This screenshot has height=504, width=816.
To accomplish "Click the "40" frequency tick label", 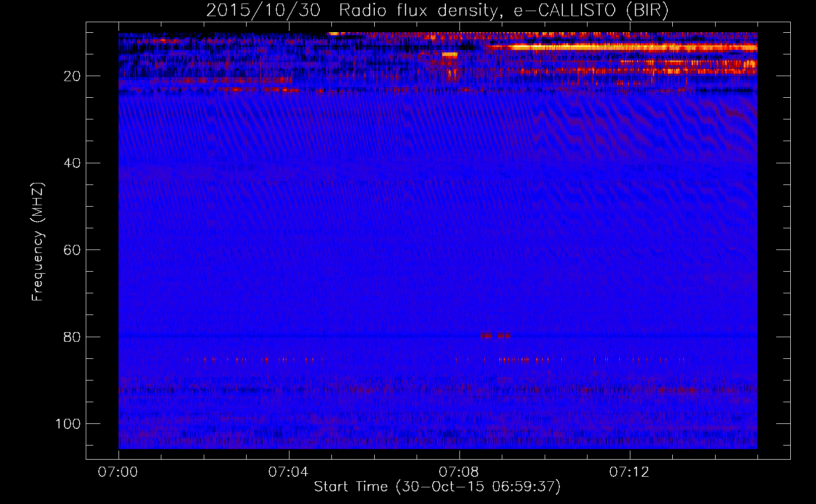I will (x=73, y=163).
